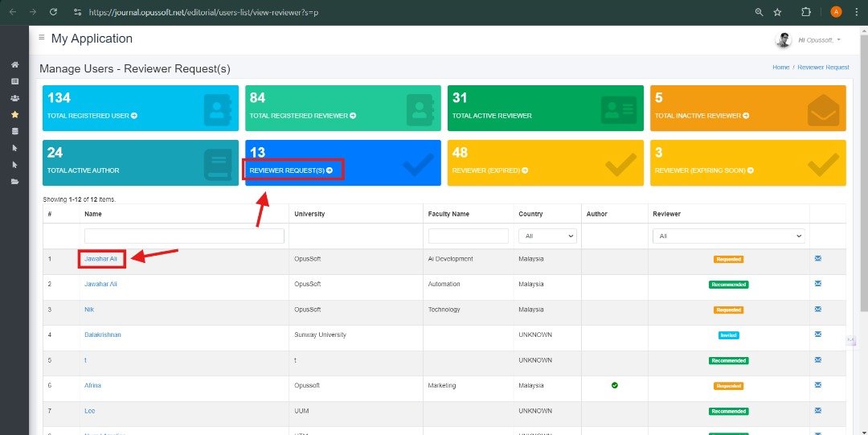Click the mail icon in row 5 for user t
The image size is (868, 435).
(x=817, y=359)
